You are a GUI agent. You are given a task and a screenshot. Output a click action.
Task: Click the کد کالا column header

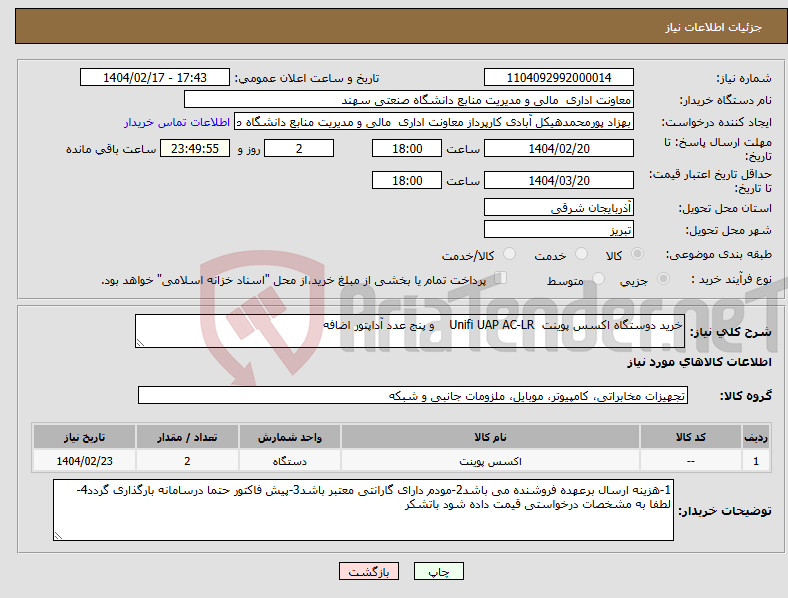click(691, 437)
